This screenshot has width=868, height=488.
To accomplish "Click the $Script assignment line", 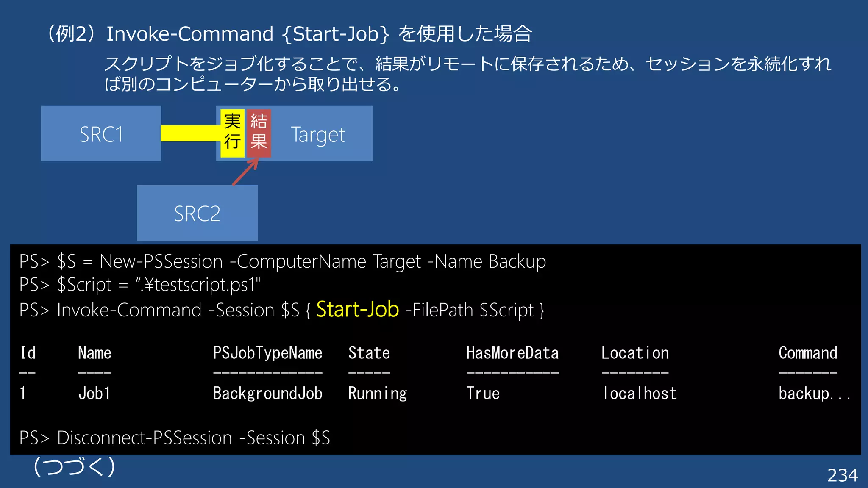I will [140, 285].
